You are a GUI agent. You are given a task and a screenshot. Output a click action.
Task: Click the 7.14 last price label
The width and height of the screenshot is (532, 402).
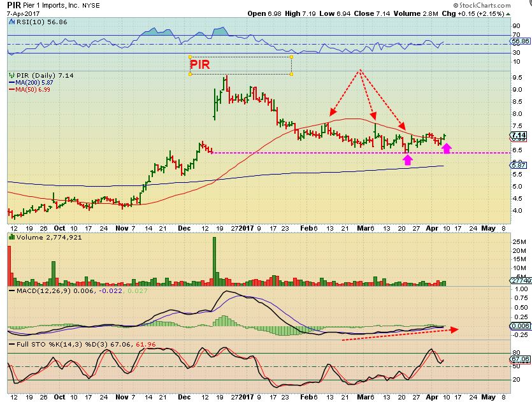519,135
